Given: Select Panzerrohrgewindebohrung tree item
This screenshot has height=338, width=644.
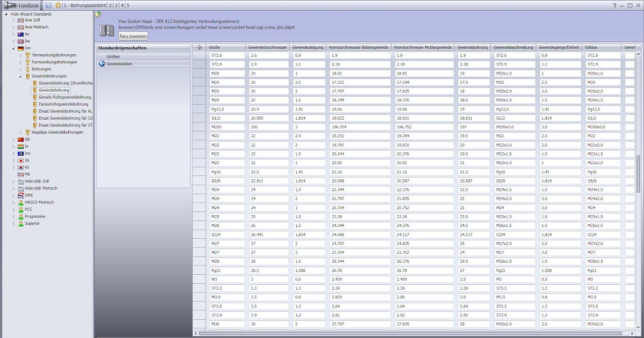Looking at the screenshot, I should [x=63, y=104].
